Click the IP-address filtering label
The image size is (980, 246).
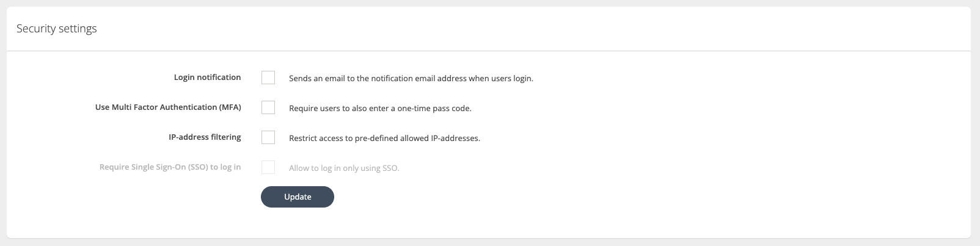click(205, 137)
